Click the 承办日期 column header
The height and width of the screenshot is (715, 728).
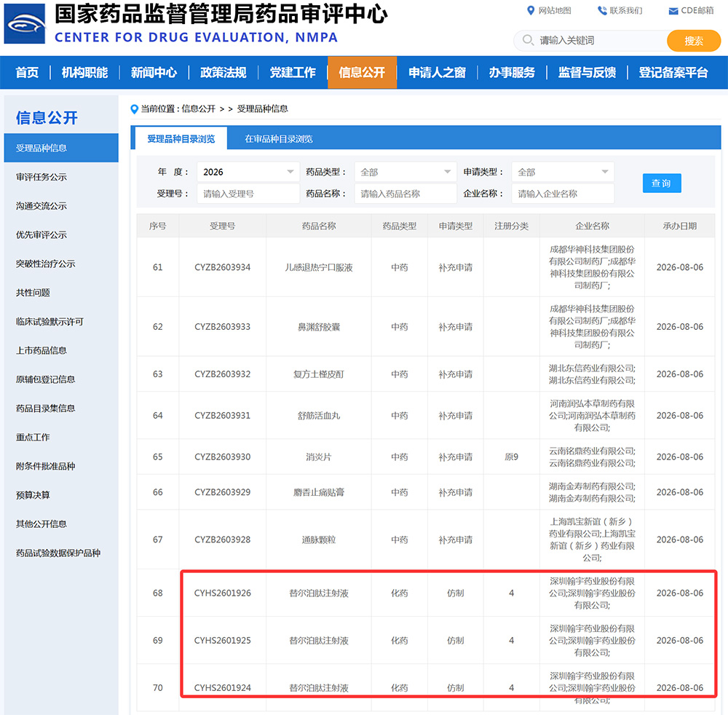click(680, 226)
